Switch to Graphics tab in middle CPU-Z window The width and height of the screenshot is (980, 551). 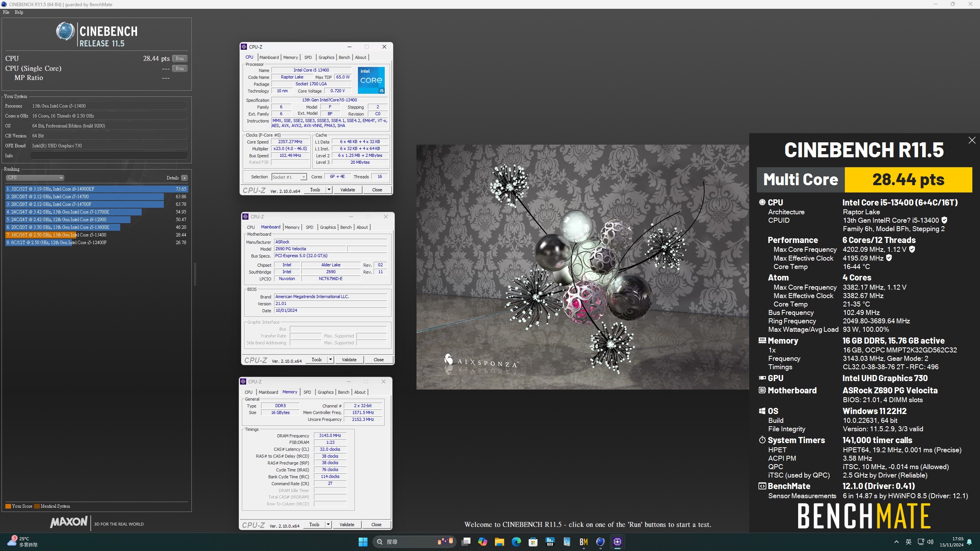tap(328, 227)
